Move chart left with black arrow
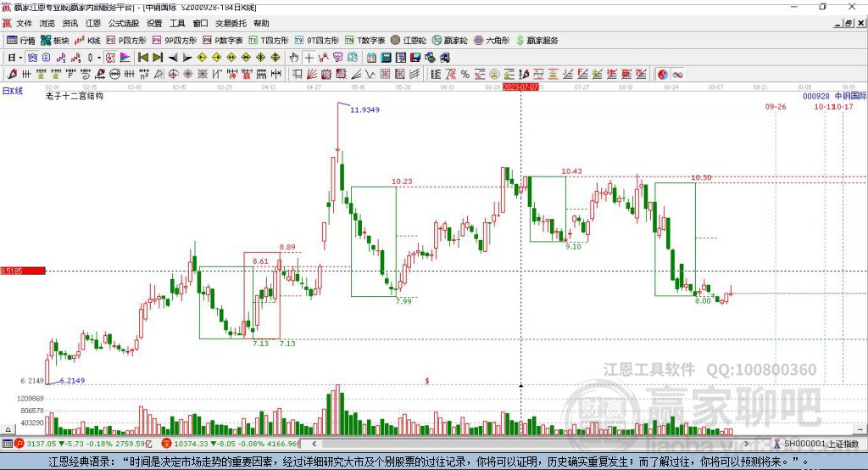This screenshot has height=470, width=868. (x=173, y=58)
